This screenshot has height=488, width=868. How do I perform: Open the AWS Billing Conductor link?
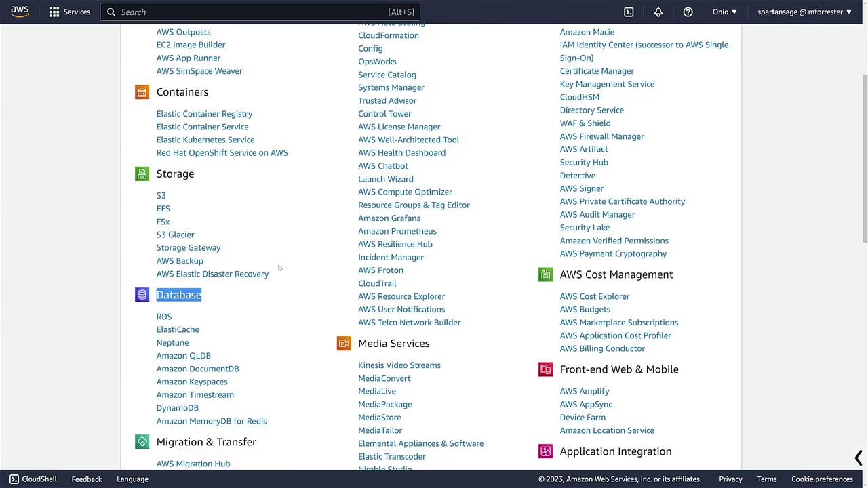pos(602,348)
